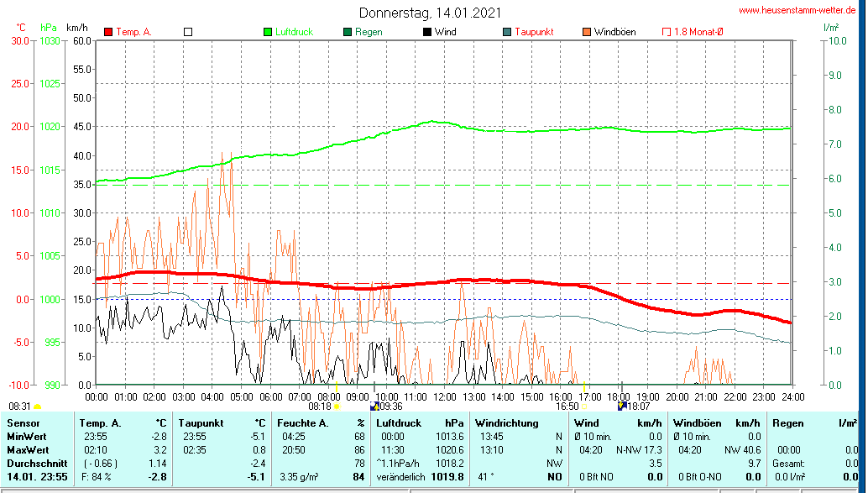Click the empty white legend box
The height and width of the screenshot is (493, 868).
(188, 32)
